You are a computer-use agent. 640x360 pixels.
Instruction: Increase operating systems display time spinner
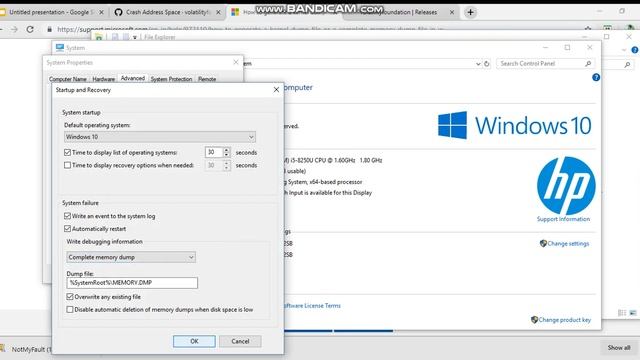click(x=227, y=149)
